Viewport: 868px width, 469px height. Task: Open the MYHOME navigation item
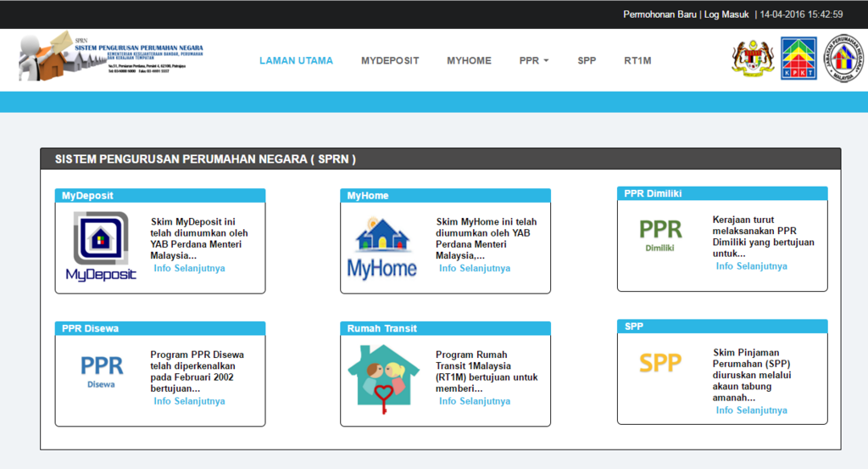coord(469,61)
